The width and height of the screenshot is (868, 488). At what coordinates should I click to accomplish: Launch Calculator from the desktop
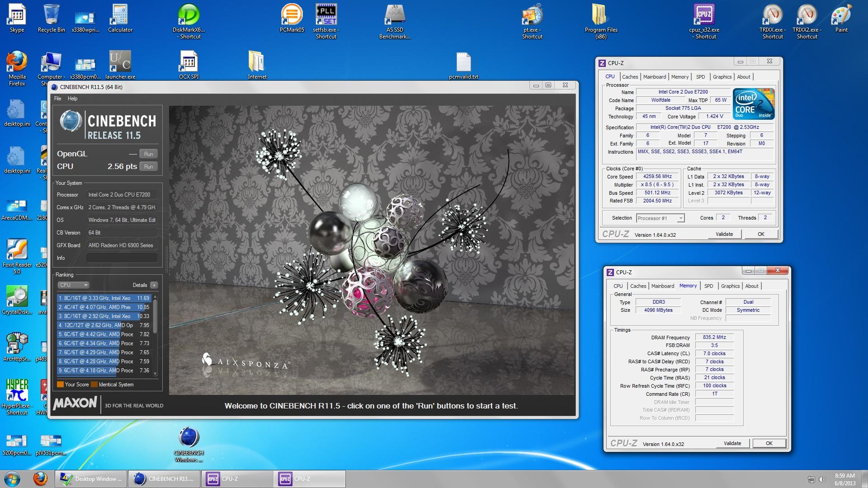[x=120, y=19]
